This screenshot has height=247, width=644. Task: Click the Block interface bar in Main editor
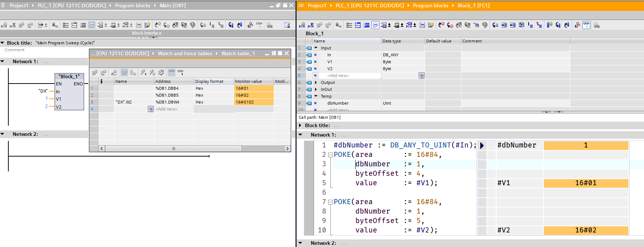pos(147,33)
